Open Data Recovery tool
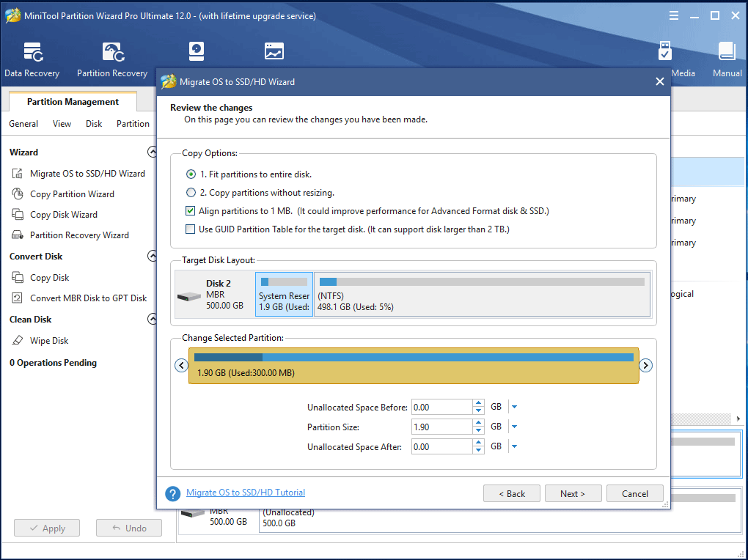Image resolution: width=748 pixels, height=560 pixels. (x=32, y=59)
